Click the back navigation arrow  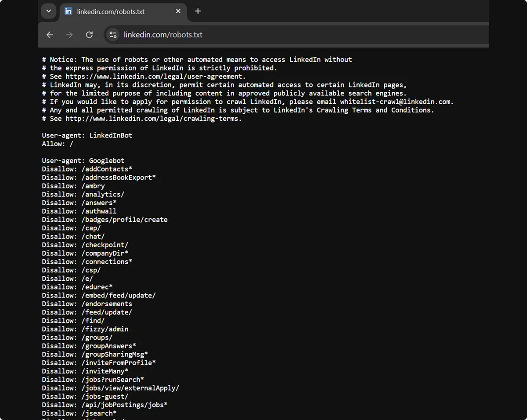click(50, 34)
